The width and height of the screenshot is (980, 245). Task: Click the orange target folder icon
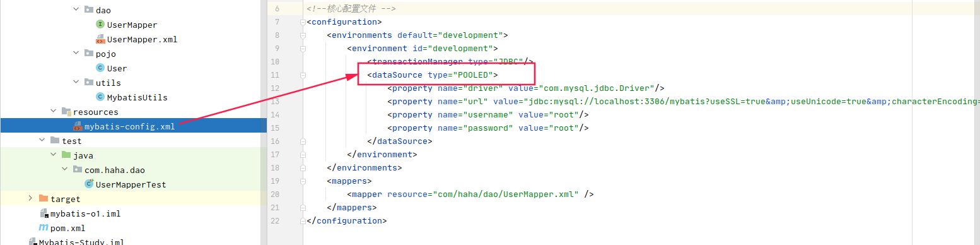43,199
